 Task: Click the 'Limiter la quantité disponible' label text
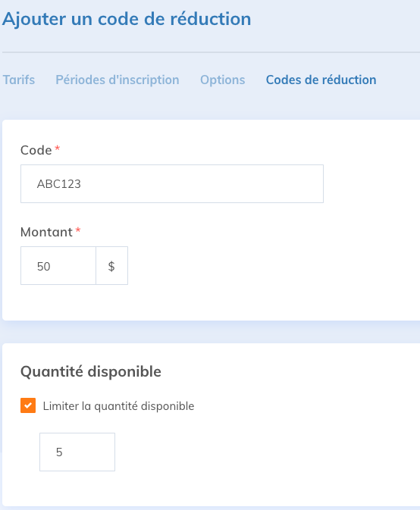click(x=118, y=406)
